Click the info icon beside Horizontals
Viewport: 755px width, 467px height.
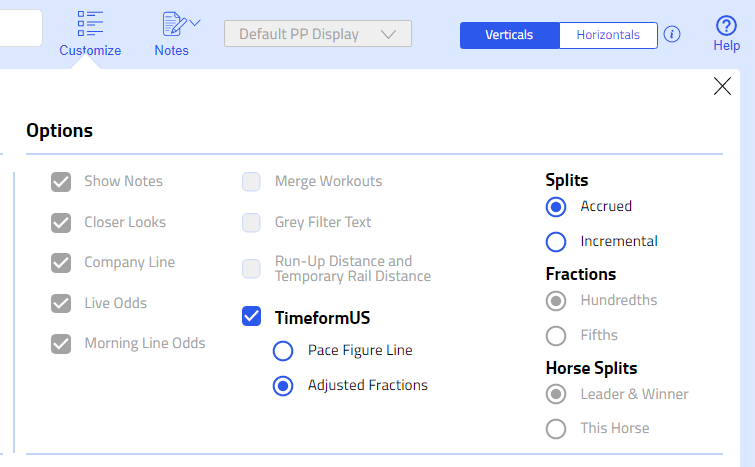click(x=673, y=34)
